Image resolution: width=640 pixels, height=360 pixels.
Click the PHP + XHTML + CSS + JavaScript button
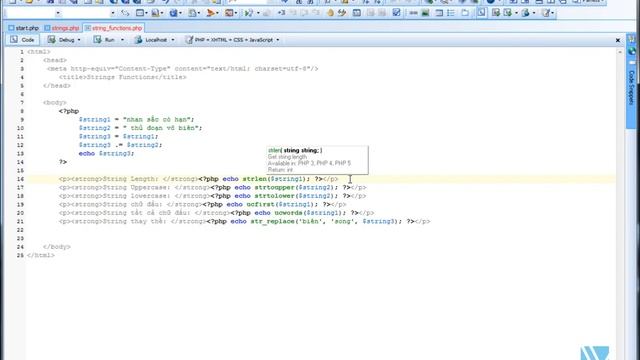tap(229, 40)
